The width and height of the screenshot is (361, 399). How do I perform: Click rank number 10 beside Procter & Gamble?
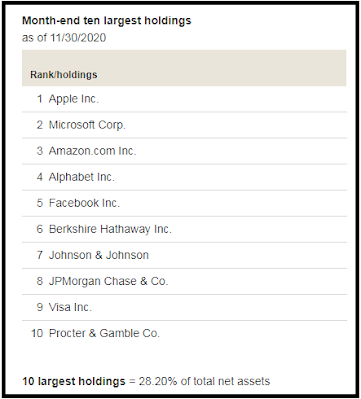(x=37, y=333)
